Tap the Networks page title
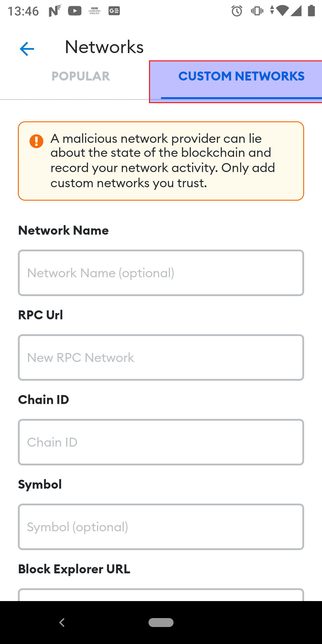The width and height of the screenshot is (322, 644). 104,47
